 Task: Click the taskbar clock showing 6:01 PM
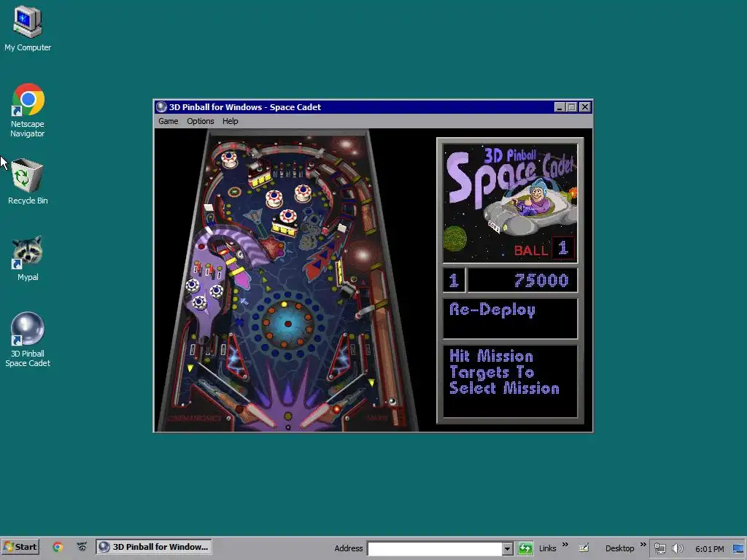pos(709,549)
